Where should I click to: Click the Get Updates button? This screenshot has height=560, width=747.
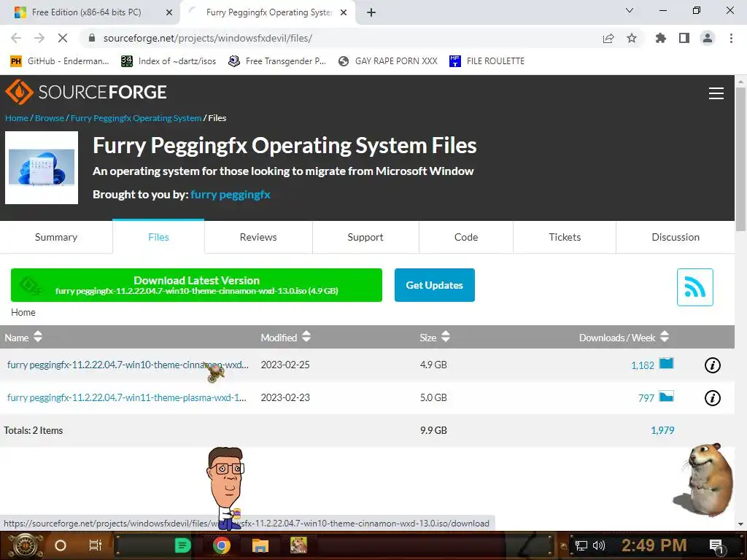435,285
